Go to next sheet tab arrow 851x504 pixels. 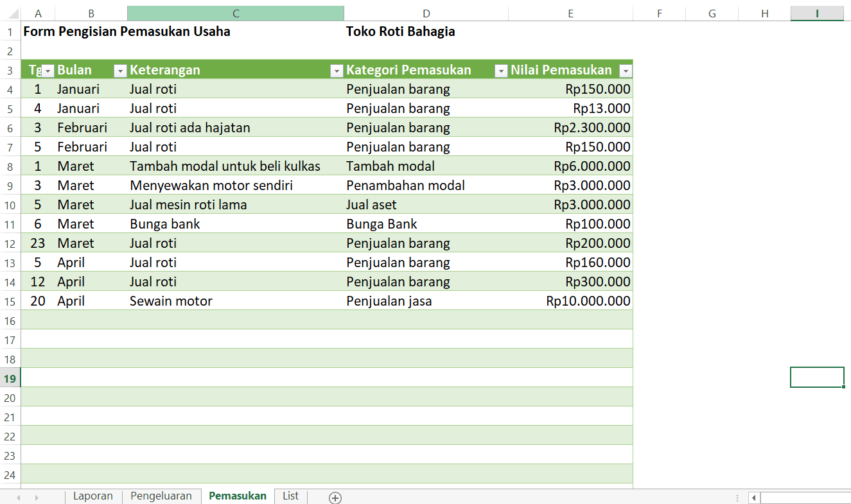pyautogui.click(x=37, y=498)
